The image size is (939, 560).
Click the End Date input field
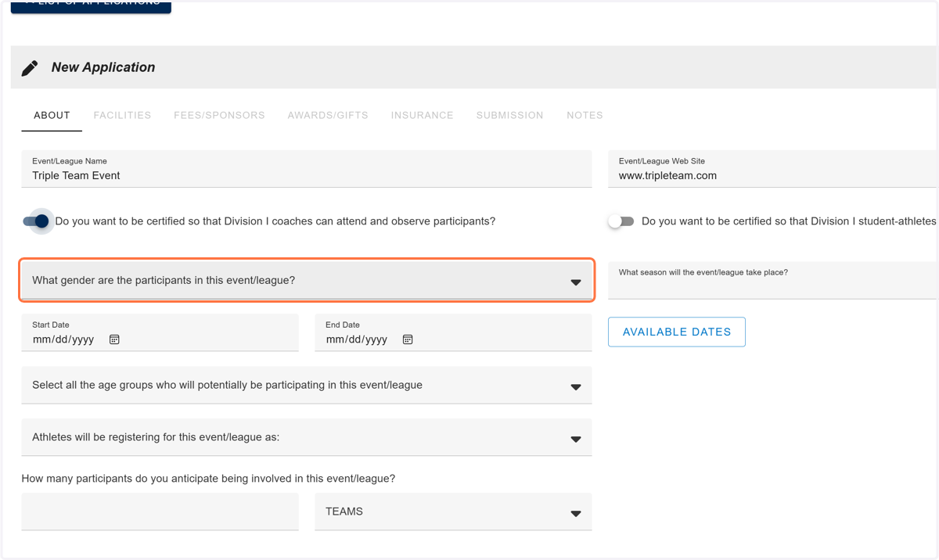[453, 332]
